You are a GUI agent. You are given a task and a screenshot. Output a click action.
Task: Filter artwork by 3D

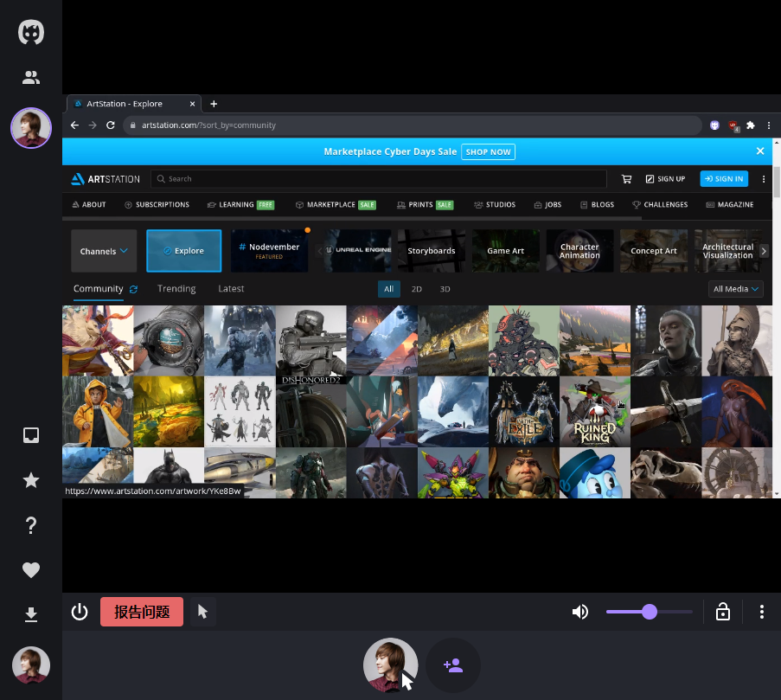pos(445,289)
